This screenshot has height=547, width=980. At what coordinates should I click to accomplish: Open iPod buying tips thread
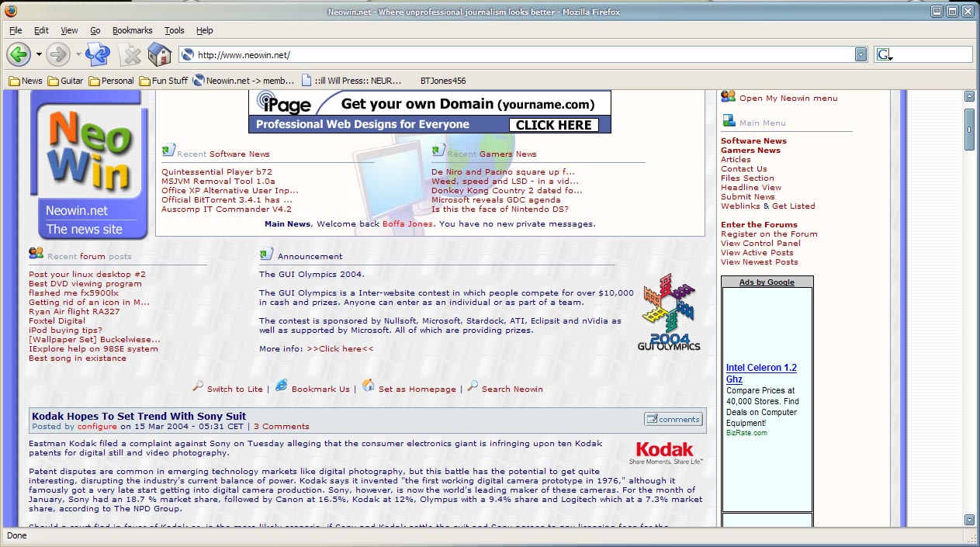pyautogui.click(x=65, y=331)
